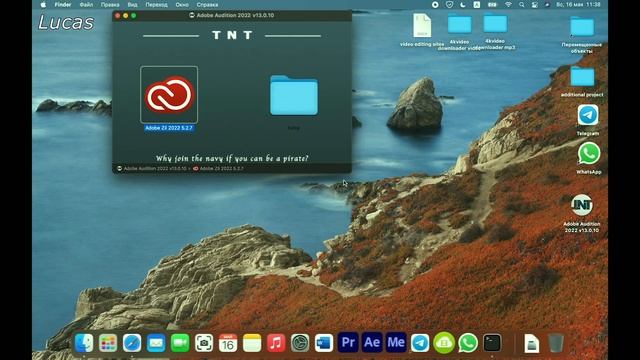The width and height of the screenshot is (640, 360).
Task: Open the green cloud app in Dock
Action: 444,343
